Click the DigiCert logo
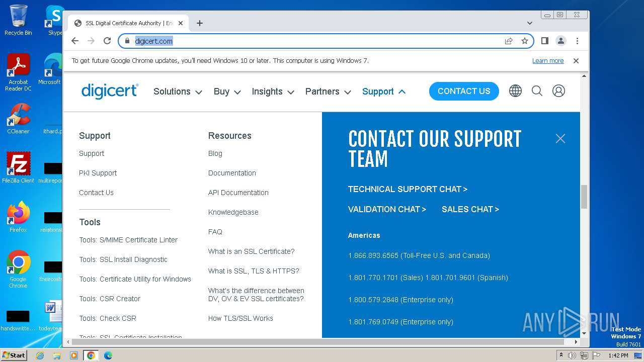644x362 pixels. (110, 91)
